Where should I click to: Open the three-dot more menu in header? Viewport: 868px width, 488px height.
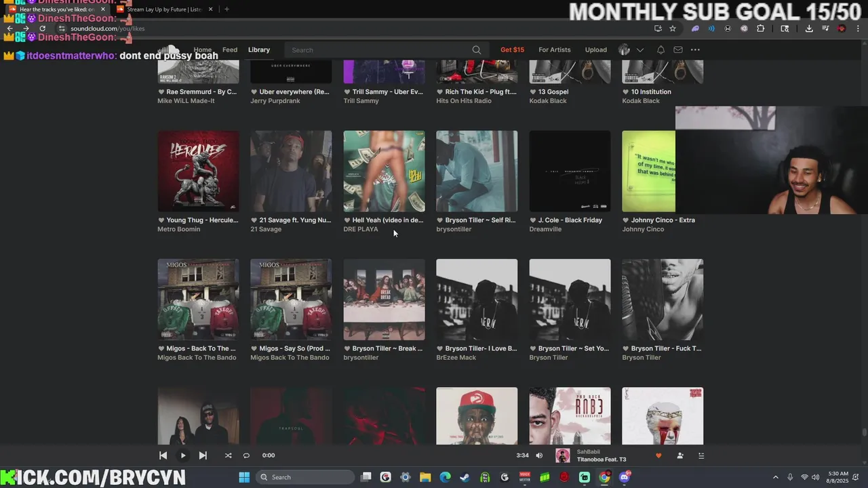(x=695, y=49)
